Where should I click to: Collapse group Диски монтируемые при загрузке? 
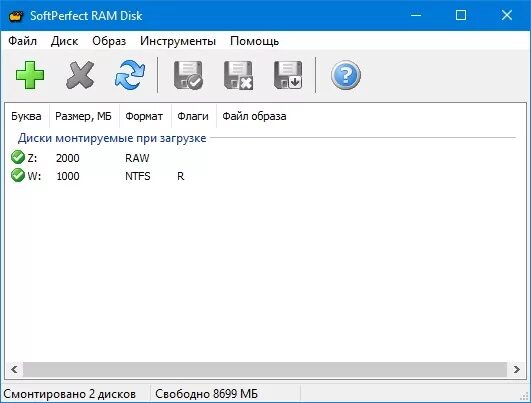[112, 138]
